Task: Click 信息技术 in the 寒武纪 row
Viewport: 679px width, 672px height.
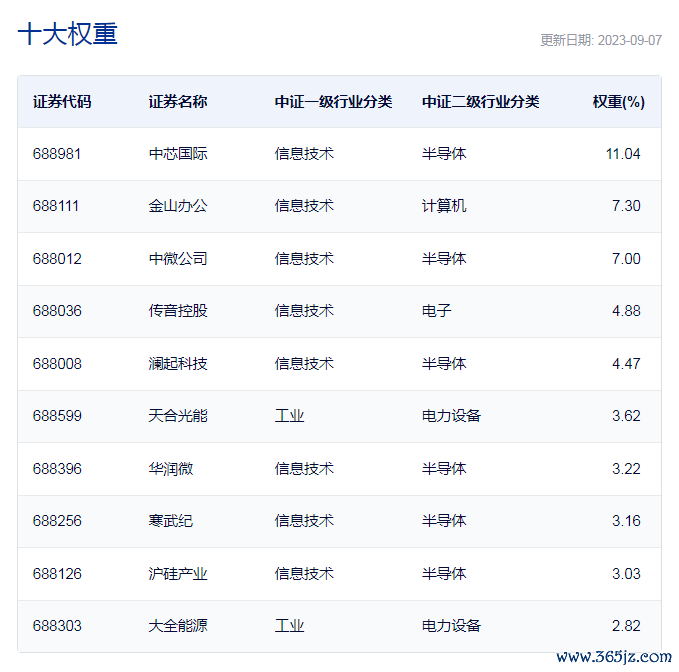Action: pyautogui.click(x=304, y=521)
